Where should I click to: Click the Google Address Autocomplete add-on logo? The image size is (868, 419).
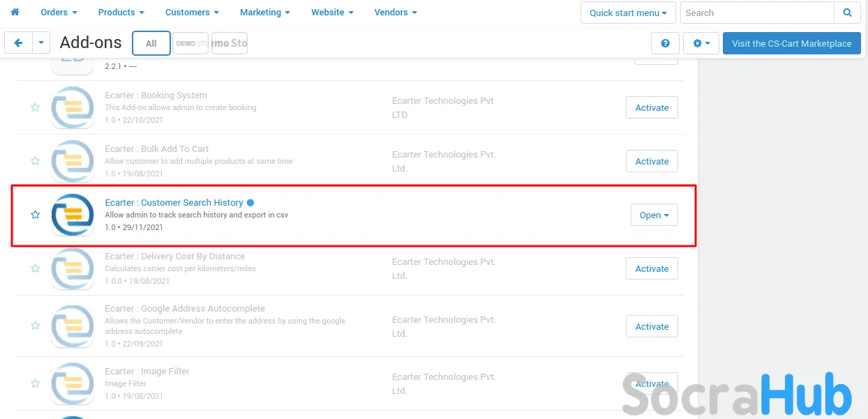click(73, 326)
